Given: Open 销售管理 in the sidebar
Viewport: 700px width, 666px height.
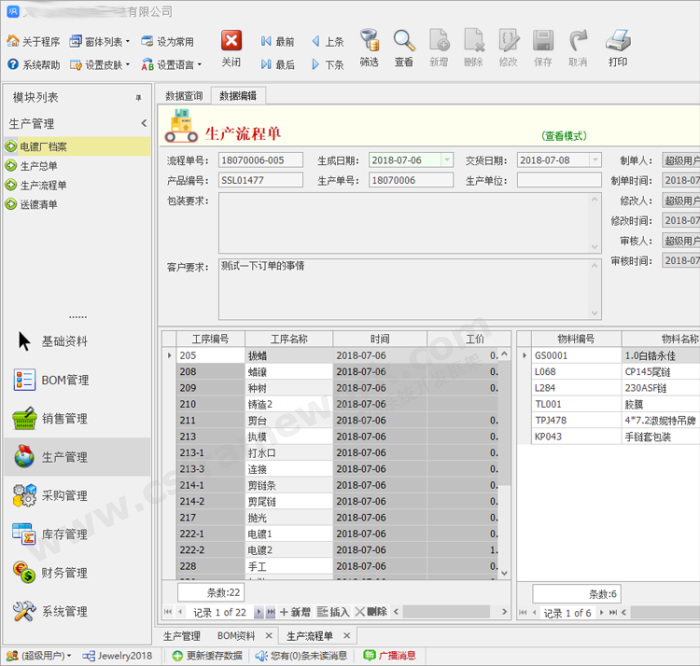Looking at the screenshot, I should point(64,418).
